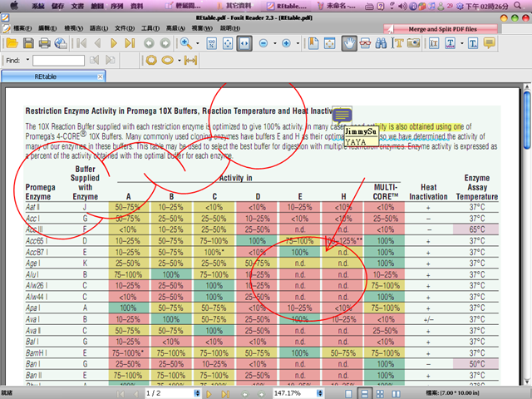Go to first page using top toolbar
The image size is (532, 399).
[x=81, y=43]
